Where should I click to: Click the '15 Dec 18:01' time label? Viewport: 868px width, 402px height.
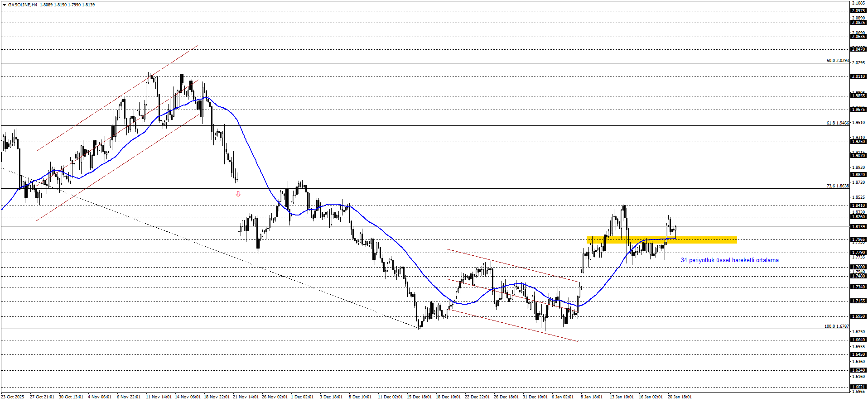click(420, 397)
